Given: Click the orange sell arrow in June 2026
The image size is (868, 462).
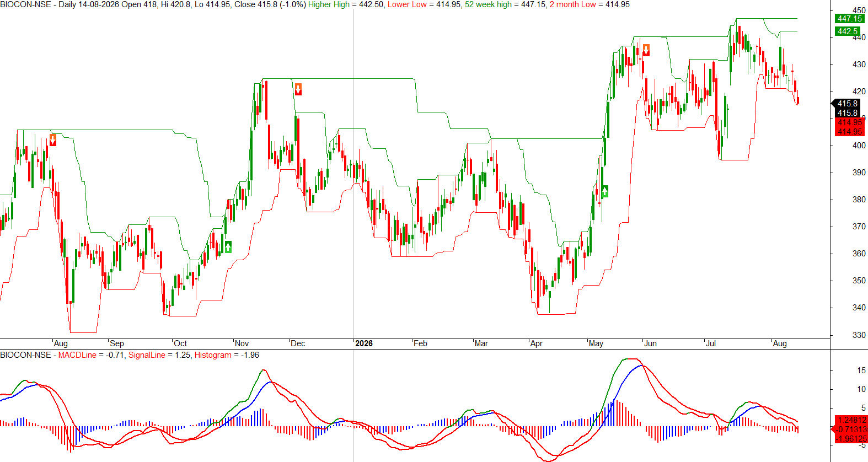Looking at the screenshot, I should (x=646, y=50).
